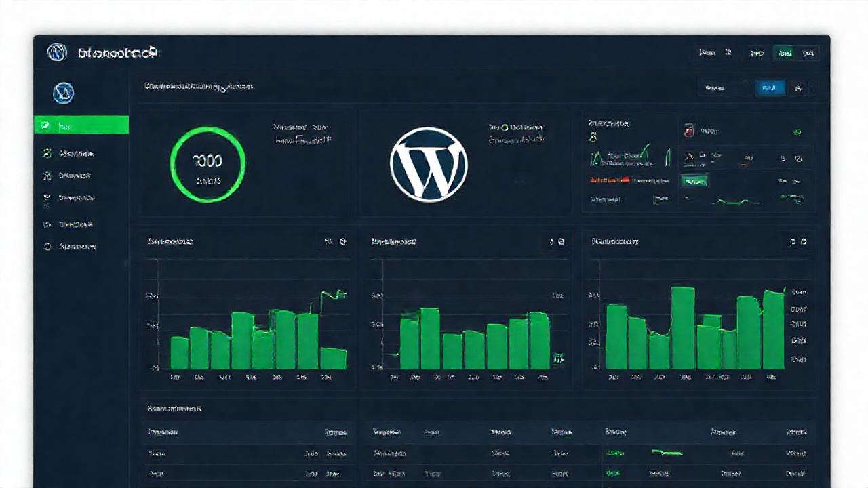Click the red highlighted label in the stats panel
Image resolution: width=868 pixels, height=488 pixels.
point(608,180)
